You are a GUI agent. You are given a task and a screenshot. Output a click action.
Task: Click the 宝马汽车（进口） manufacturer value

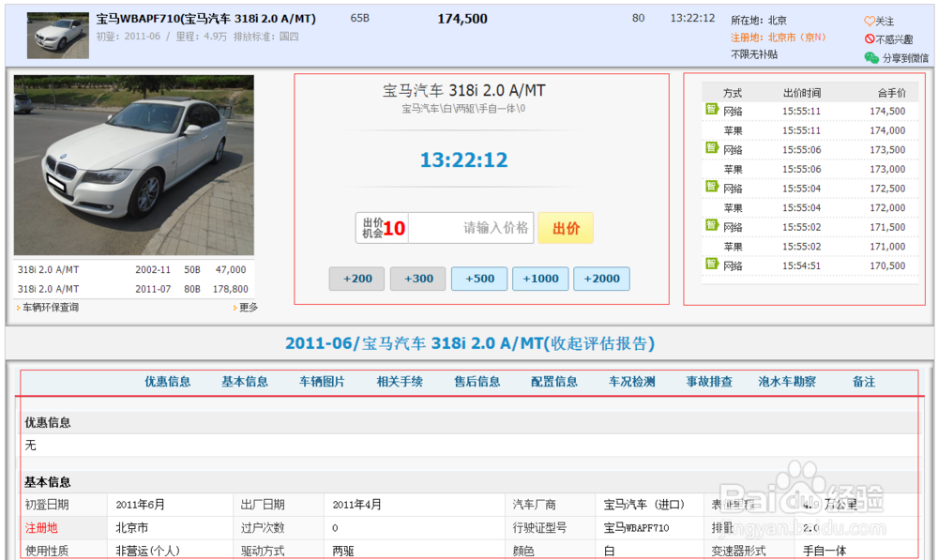(643, 505)
